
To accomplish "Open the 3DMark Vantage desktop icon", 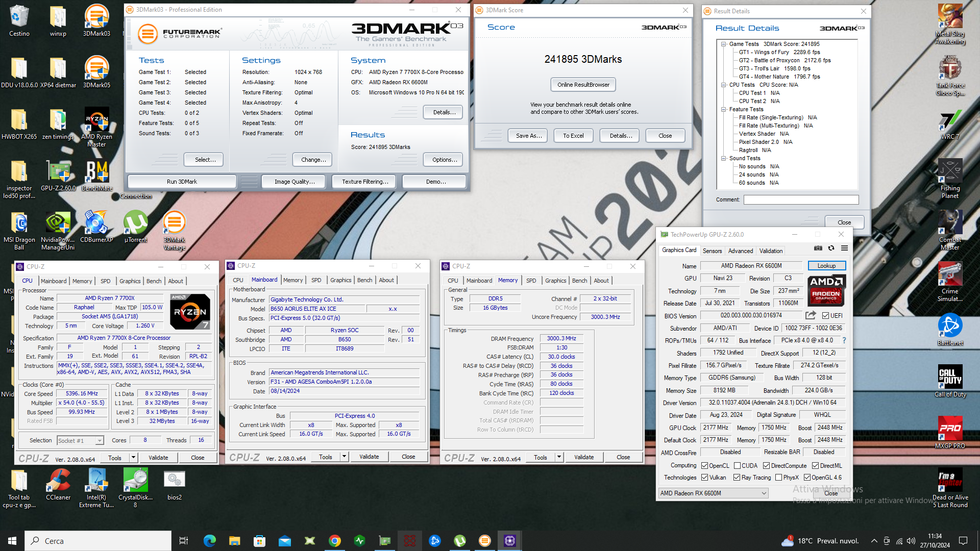I will tap(174, 231).
